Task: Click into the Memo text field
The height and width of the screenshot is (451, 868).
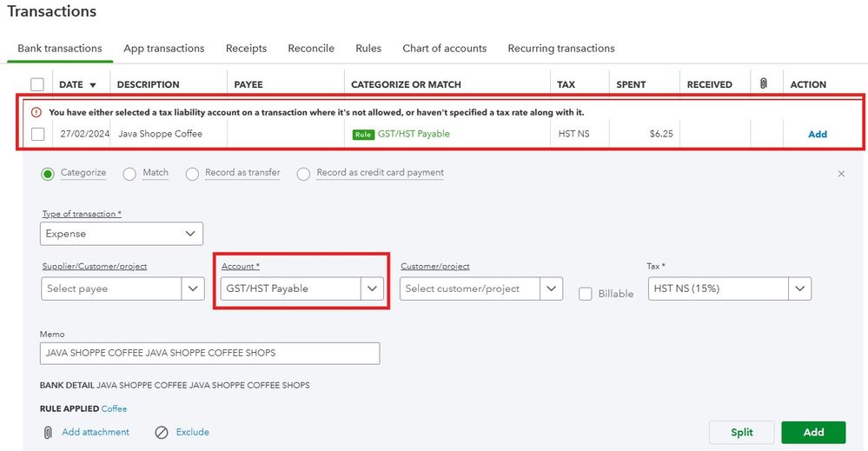Action: pyautogui.click(x=209, y=353)
